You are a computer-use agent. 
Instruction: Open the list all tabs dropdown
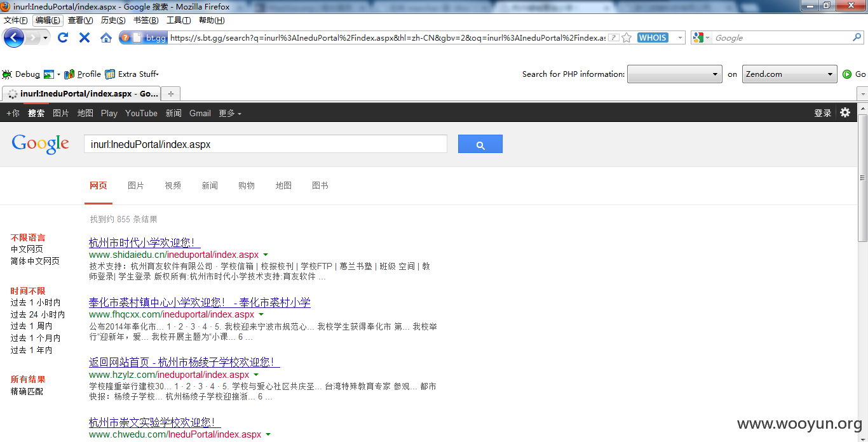(x=862, y=93)
